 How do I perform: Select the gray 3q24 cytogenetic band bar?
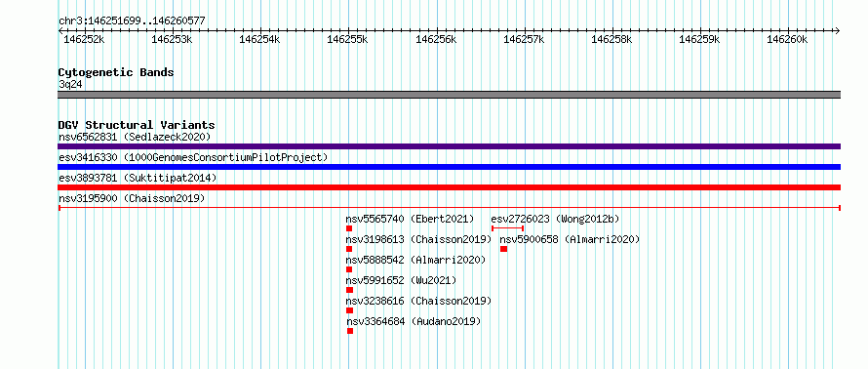coord(449,95)
